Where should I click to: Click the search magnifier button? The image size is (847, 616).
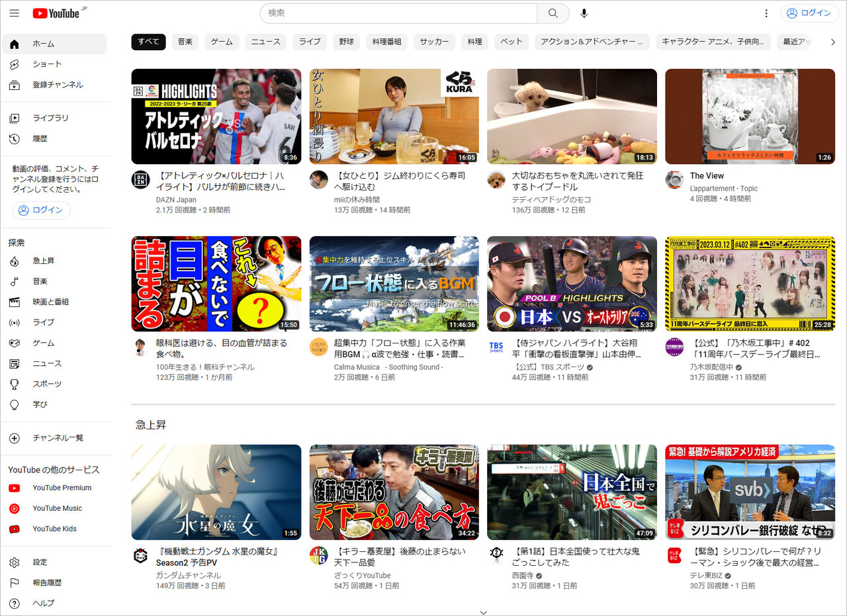point(553,13)
